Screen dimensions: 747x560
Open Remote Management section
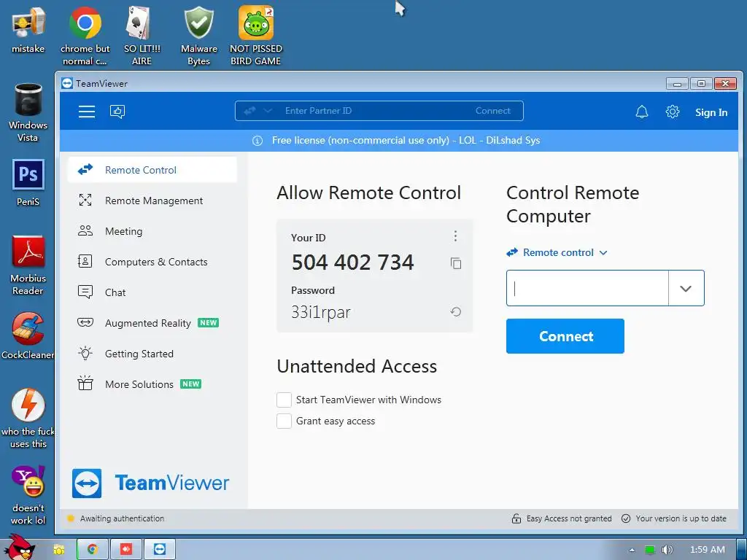click(x=152, y=201)
